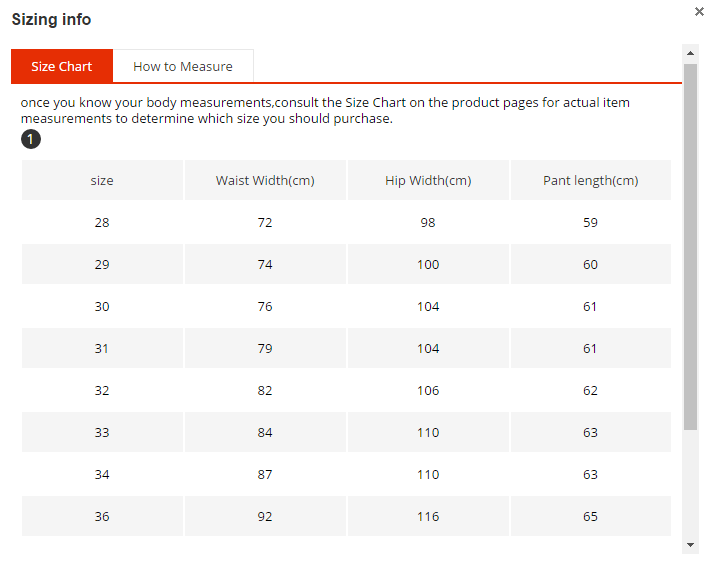Viewport: 708px width, 563px height.
Task: Click pant length value 59
Action: 591,222
